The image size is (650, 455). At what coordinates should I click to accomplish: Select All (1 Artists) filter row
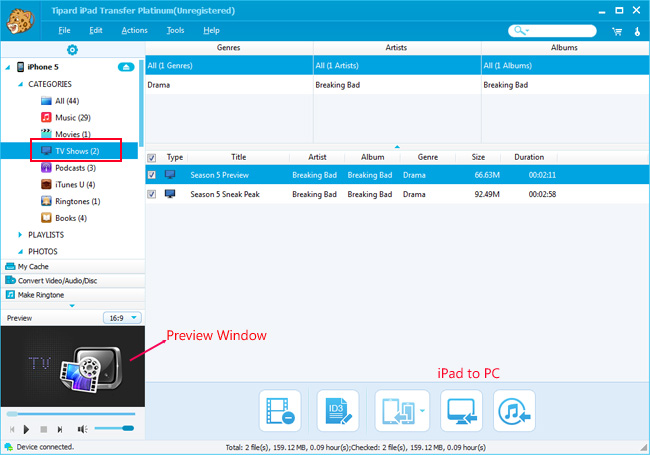pos(397,65)
